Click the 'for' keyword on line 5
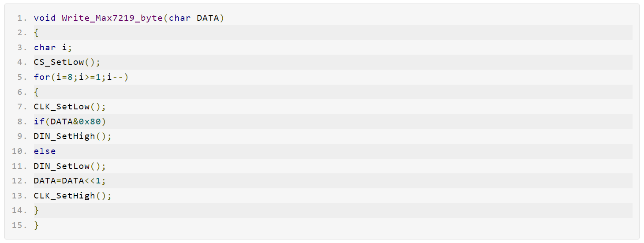This screenshot has height=243, width=644. tap(42, 77)
